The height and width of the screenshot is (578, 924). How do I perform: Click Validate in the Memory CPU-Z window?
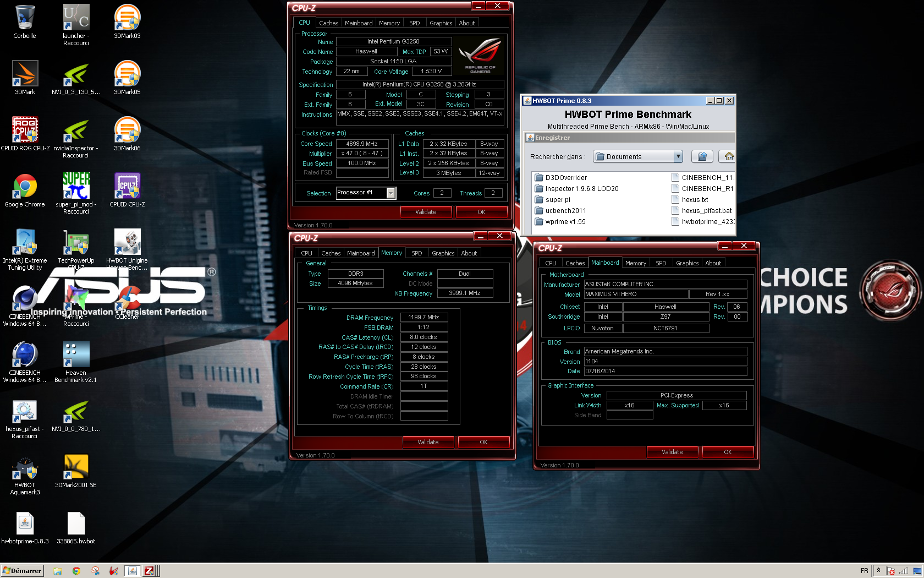(428, 442)
